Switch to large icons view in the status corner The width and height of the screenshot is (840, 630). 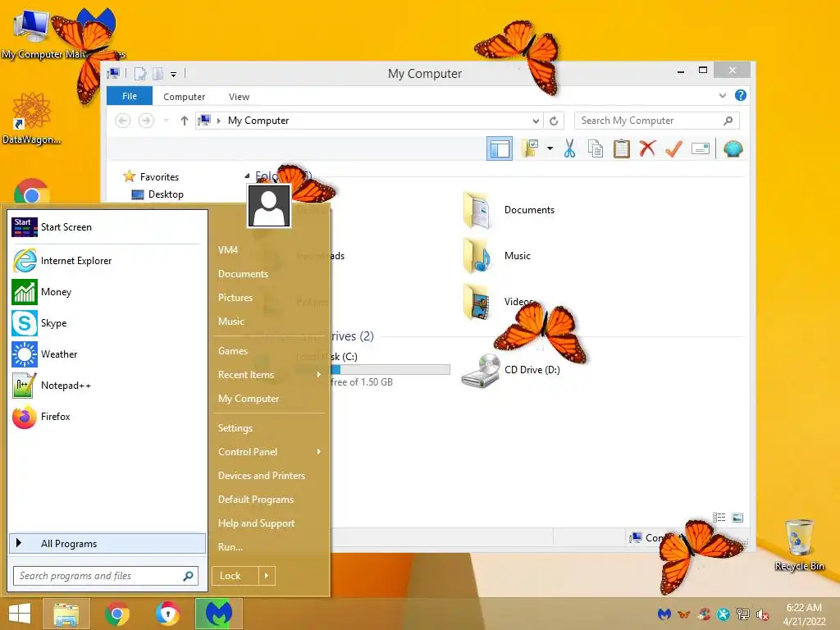[737, 518]
